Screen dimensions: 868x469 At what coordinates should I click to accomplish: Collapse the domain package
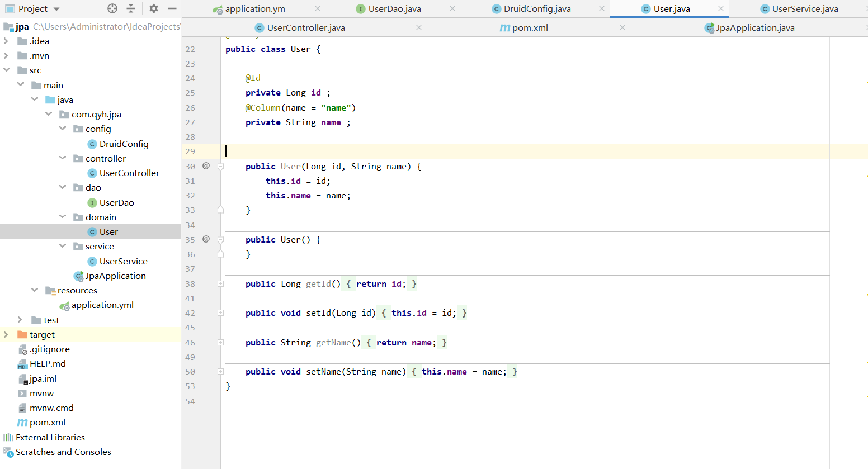pyautogui.click(x=63, y=217)
